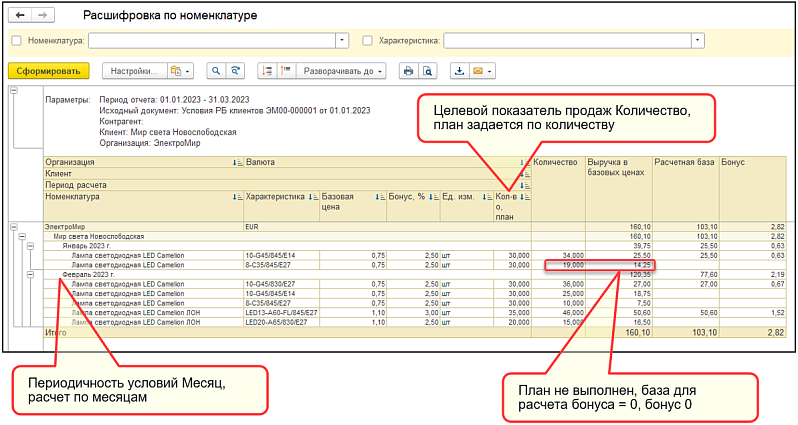Image resolution: width=798 pixels, height=425 pixels.
Task: Click the print report icon
Action: tap(408, 71)
